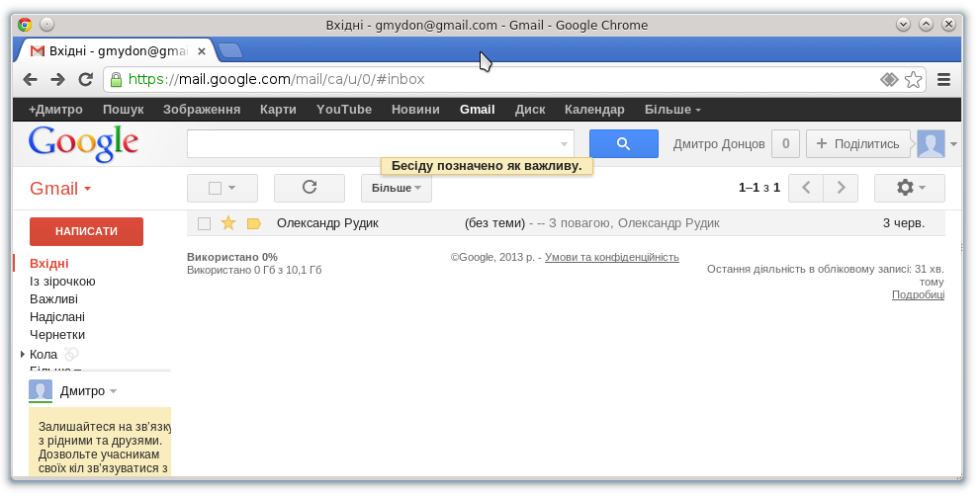Reload the page with the browser refresh icon

point(86,79)
